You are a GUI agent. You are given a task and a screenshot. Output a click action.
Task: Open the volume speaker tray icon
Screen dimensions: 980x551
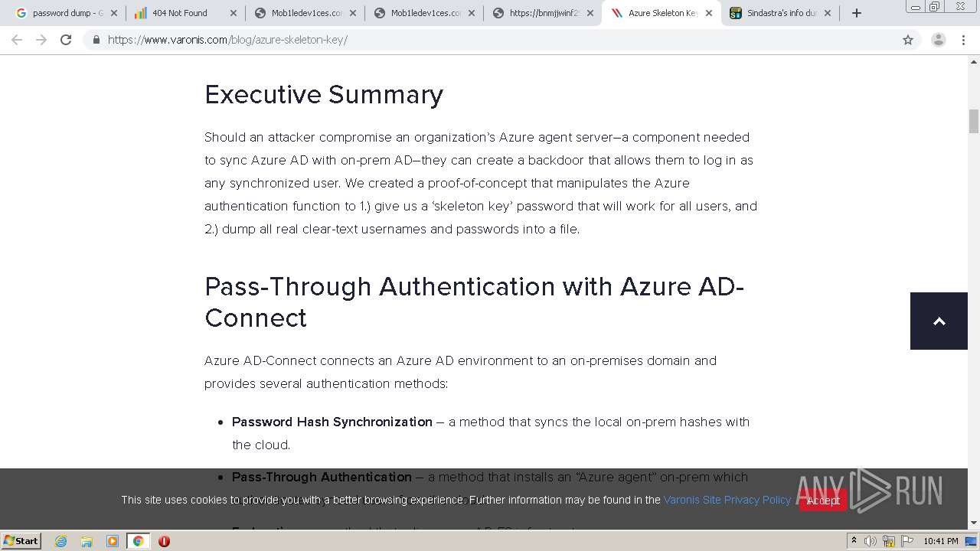point(871,541)
